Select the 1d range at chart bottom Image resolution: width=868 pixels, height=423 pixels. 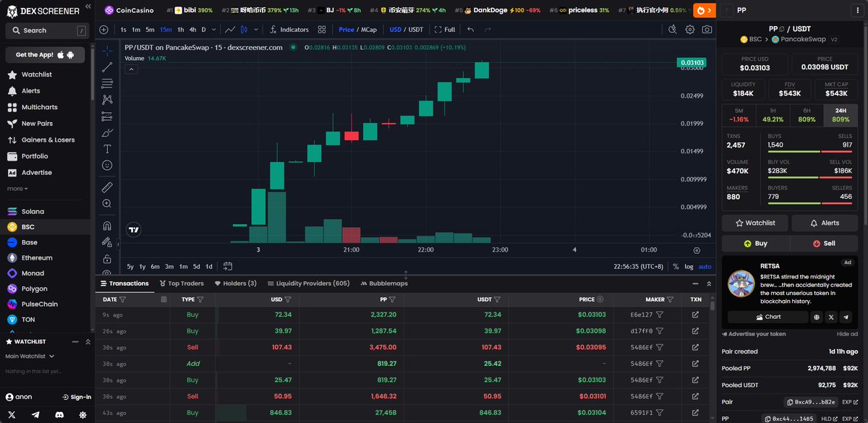click(x=209, y=266)
